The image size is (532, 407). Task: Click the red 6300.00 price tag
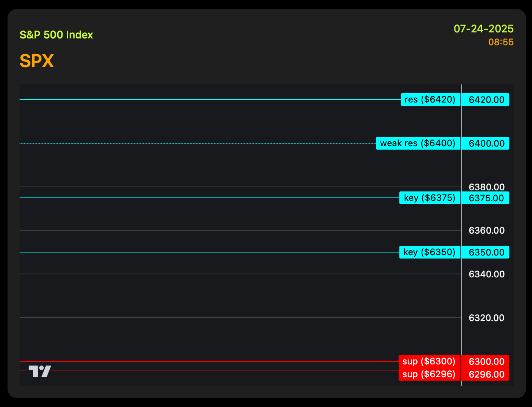click(x=486, y=361)
